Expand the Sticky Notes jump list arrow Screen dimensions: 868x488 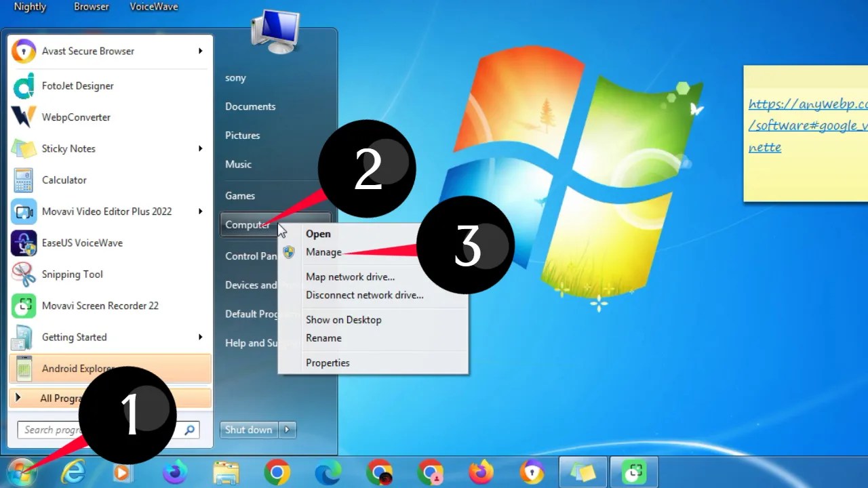tap(200, 148)
